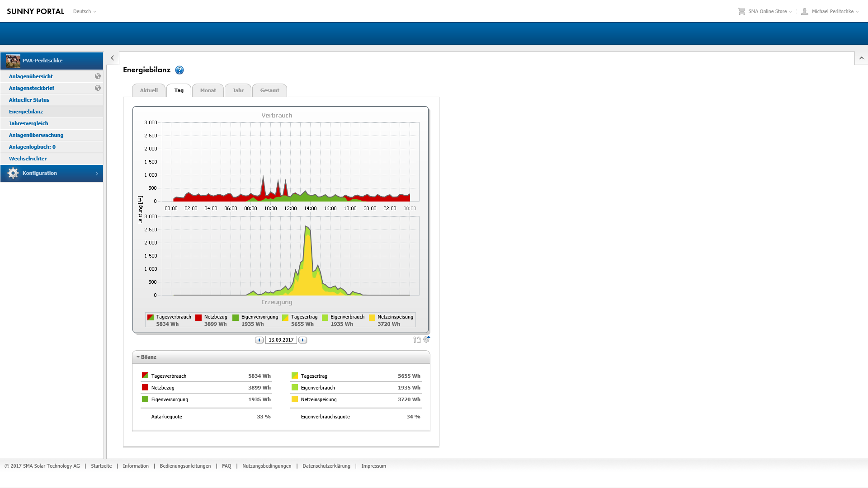Click the chart export icon
The width and height of the screenshot is (868, 488).
(x=416, y=340)
